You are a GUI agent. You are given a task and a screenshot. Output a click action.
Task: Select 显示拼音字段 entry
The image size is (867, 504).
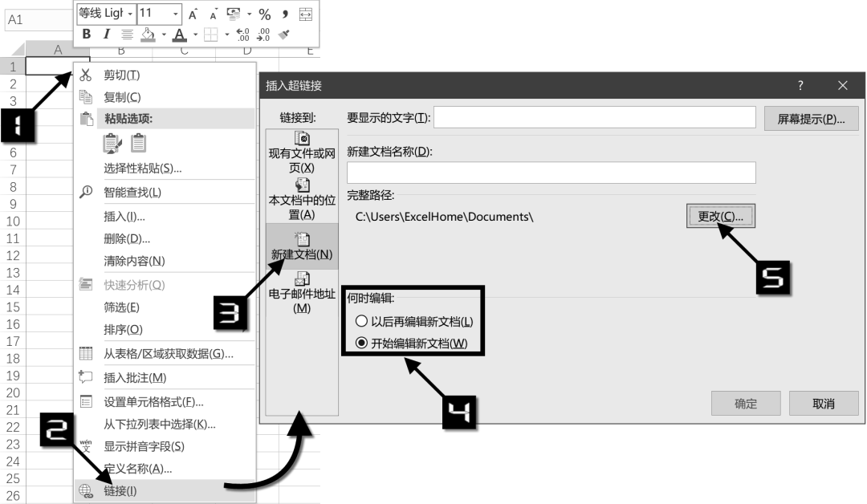[x=165, y=446]
